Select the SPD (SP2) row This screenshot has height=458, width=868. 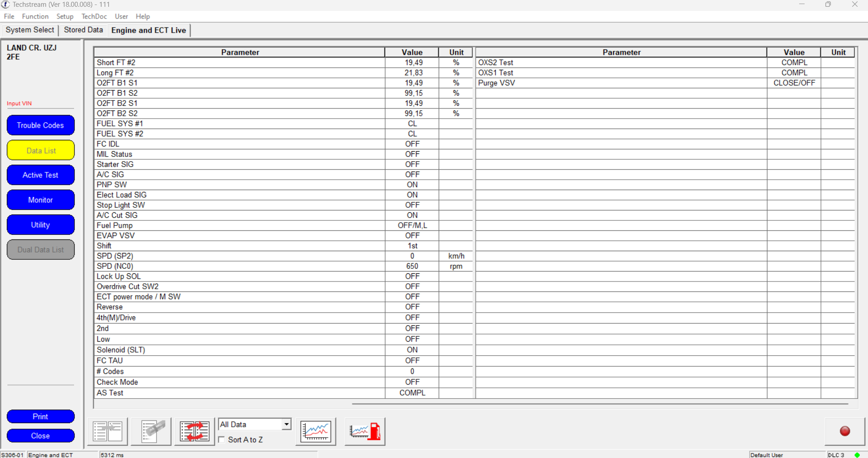[x=283, y=256]
